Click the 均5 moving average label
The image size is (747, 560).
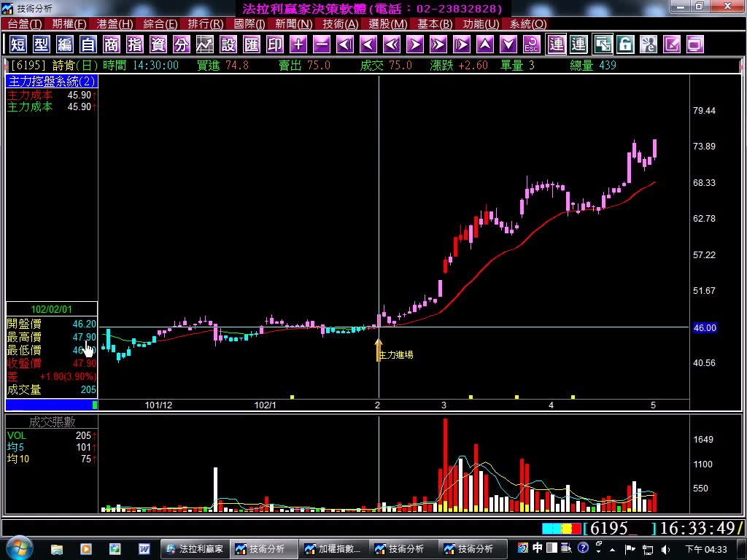tap(15, 447)
